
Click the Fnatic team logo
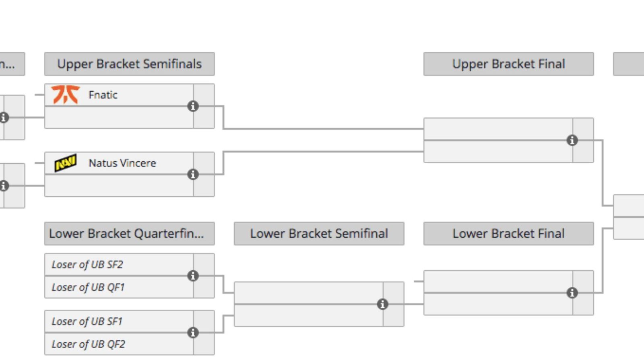pos(66,95)
